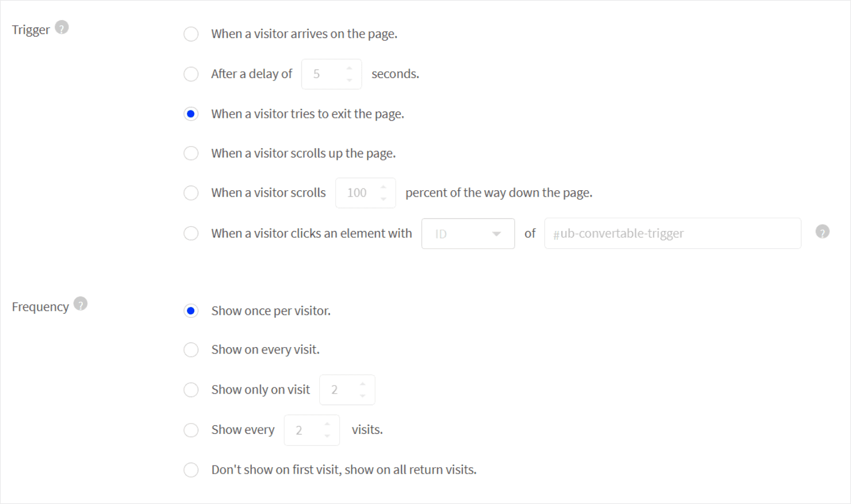851x504 pixels.
Task: Open the Frequency help tooltip icon
Action: 80,304
